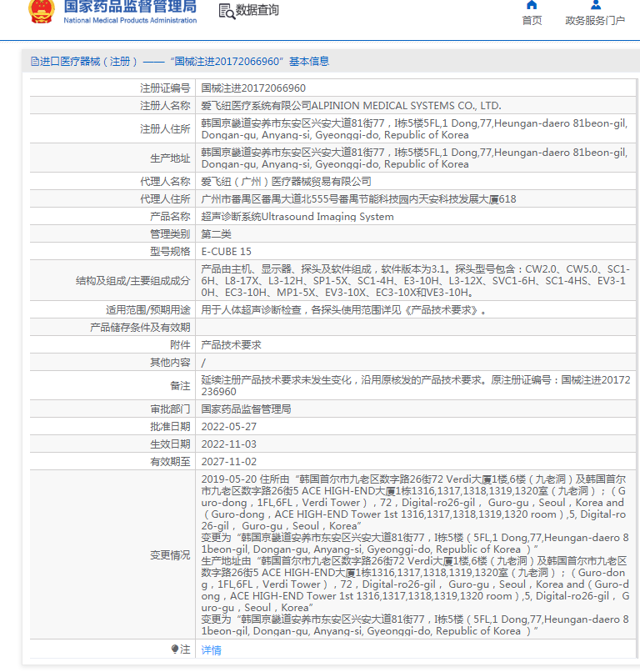
Task: Click the 注册人住所 label cell
Action: (x=112, y=128)
